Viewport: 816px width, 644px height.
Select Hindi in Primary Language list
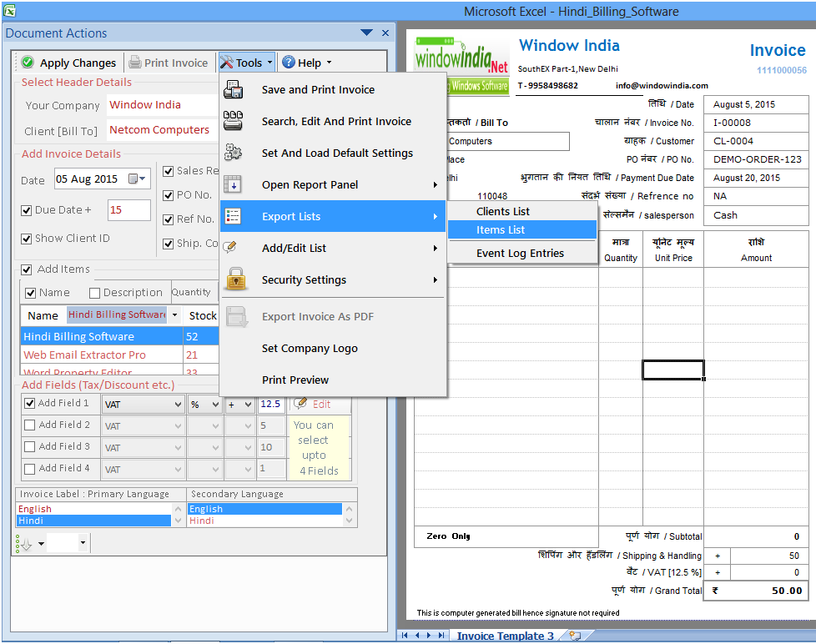93,521
